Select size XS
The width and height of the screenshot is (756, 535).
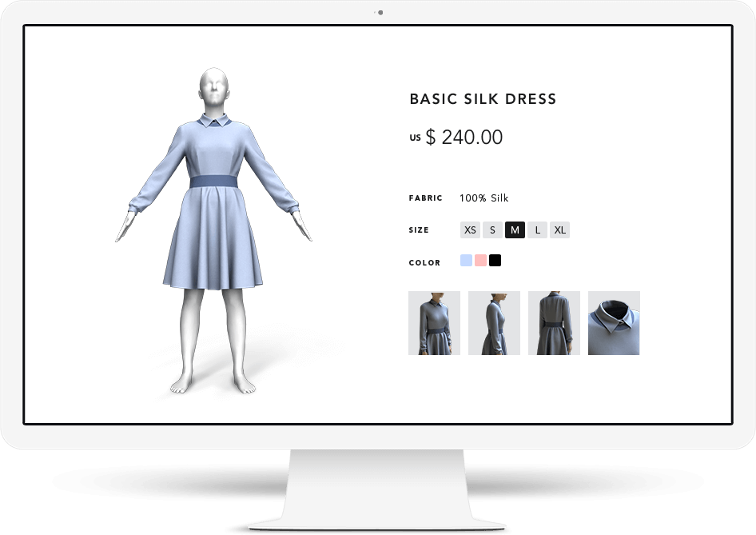coord(470,230)
